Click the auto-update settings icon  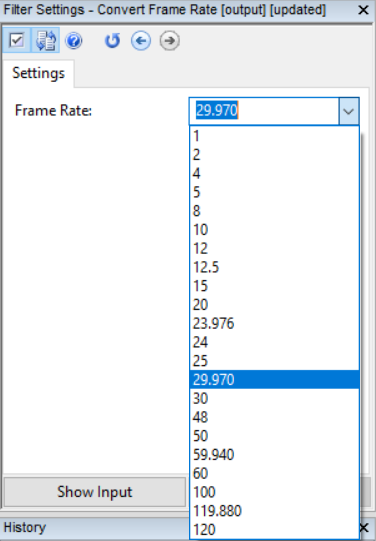coord(46,40)
